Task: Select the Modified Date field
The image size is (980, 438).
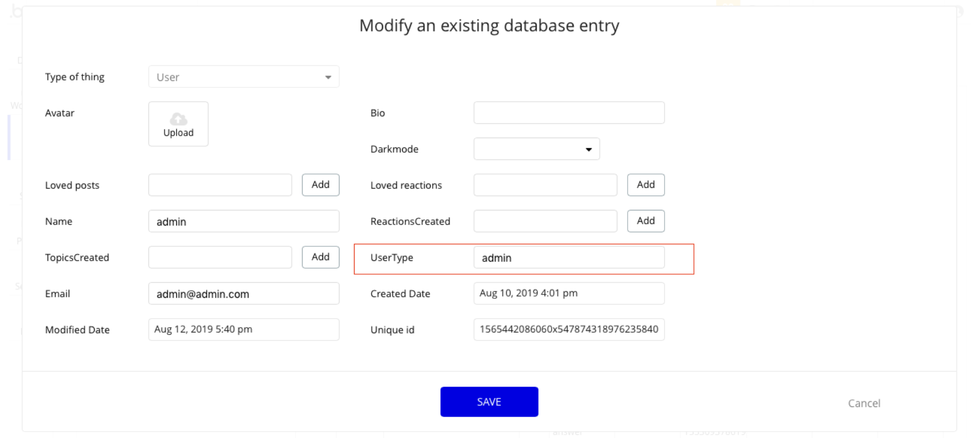Action: (244, 329)
